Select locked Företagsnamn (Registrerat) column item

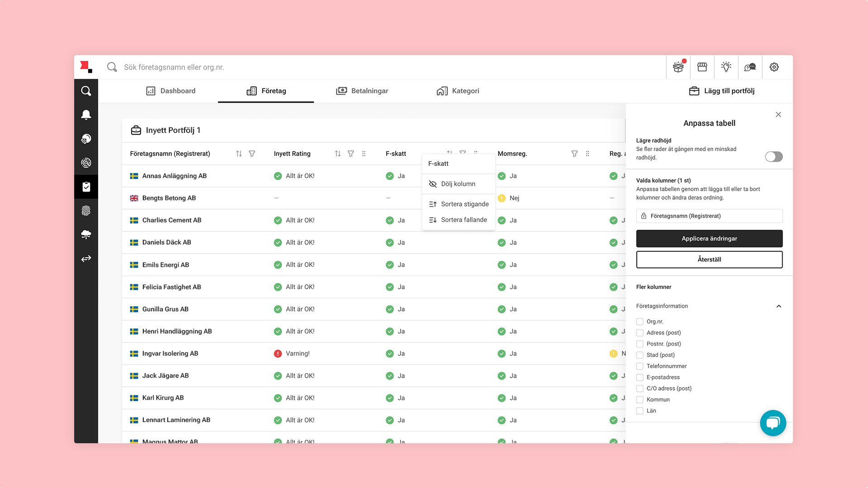coord(709,216)
